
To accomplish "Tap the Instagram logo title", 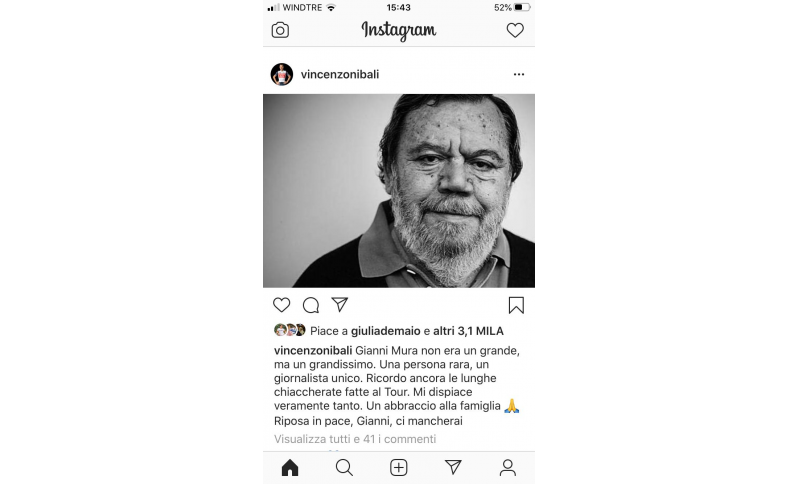I will [398, 31].
